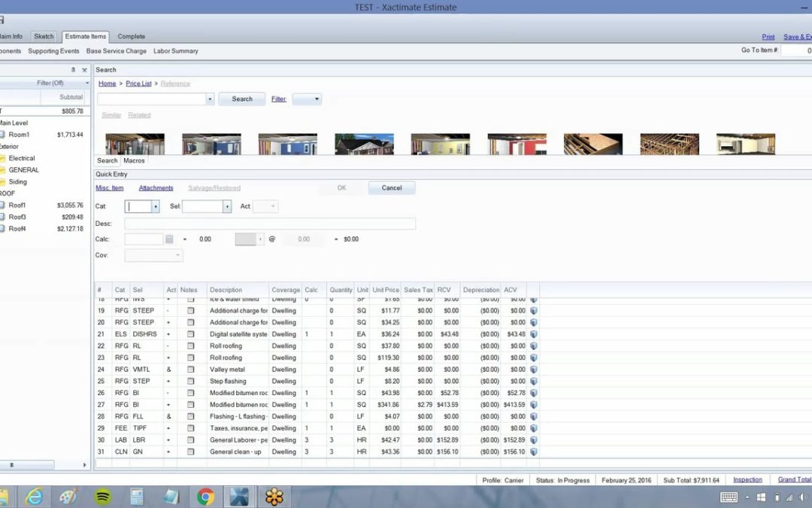Open the dropdown next to the Filter link
Image resolution: width=812 pixels, height=508 pixels.
tap(307, 99)
